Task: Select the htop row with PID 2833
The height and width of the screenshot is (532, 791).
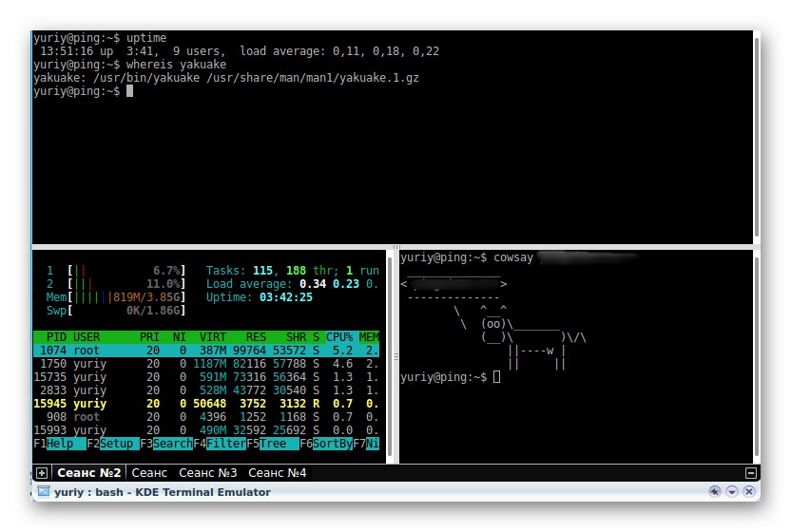Action: click(205, 390)
